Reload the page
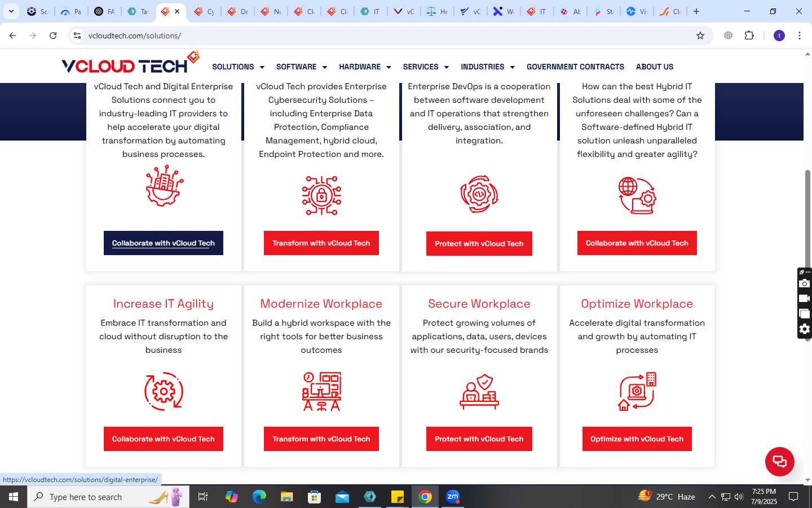 (53, 36)
